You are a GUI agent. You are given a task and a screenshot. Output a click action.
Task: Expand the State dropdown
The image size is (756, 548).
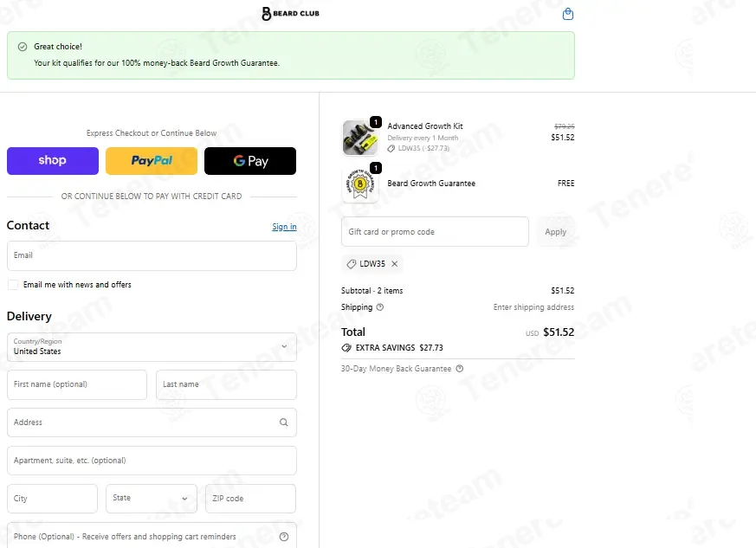(152, 499)
